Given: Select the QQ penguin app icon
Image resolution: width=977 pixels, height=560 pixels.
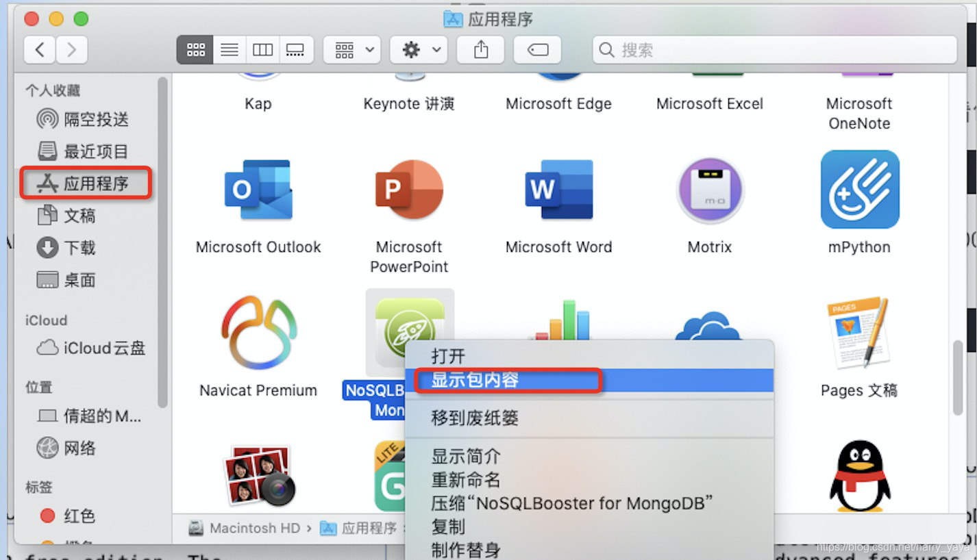Looking at the screenshot, I should coord(860,476).
